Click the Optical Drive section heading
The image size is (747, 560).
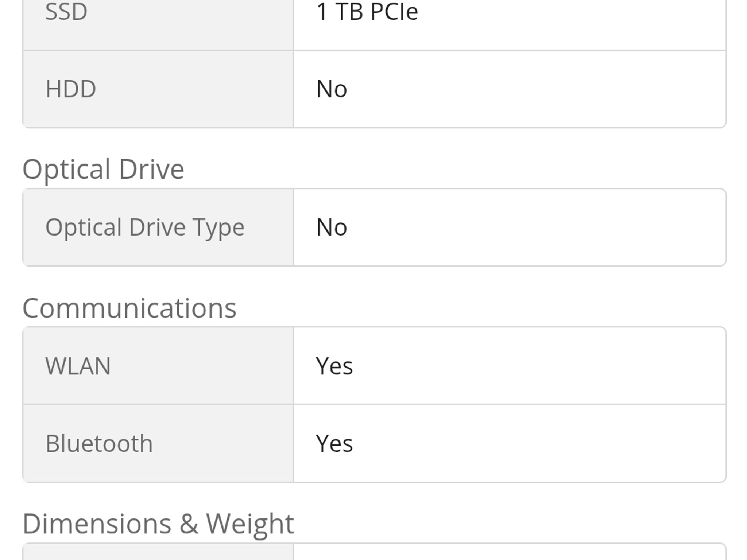point(103,169)
